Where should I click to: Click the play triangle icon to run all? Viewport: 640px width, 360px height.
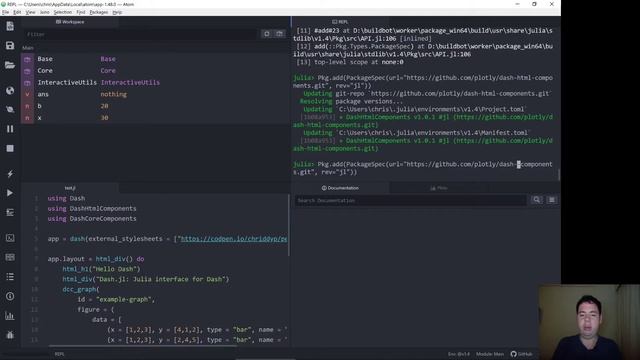click(10, 193)
